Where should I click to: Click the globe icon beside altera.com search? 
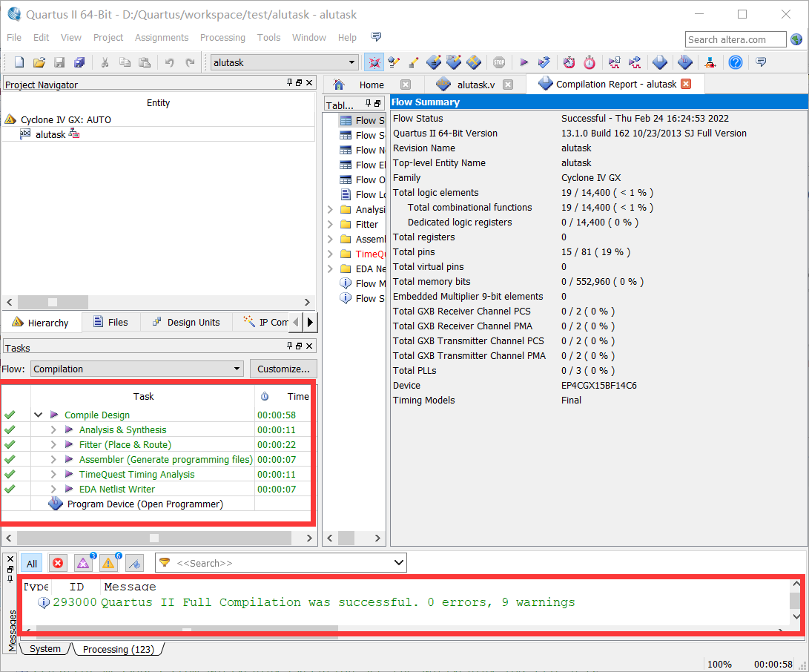[796, 39]
